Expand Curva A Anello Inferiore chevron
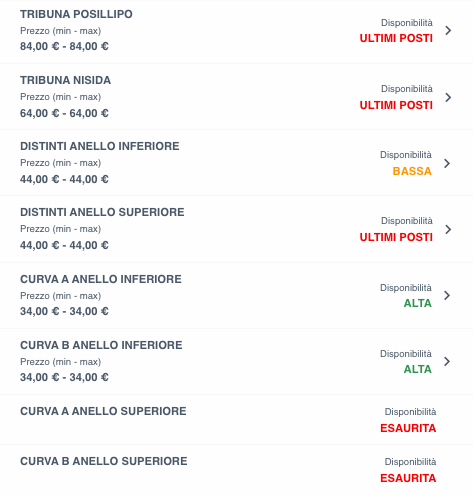 (447, 295)
